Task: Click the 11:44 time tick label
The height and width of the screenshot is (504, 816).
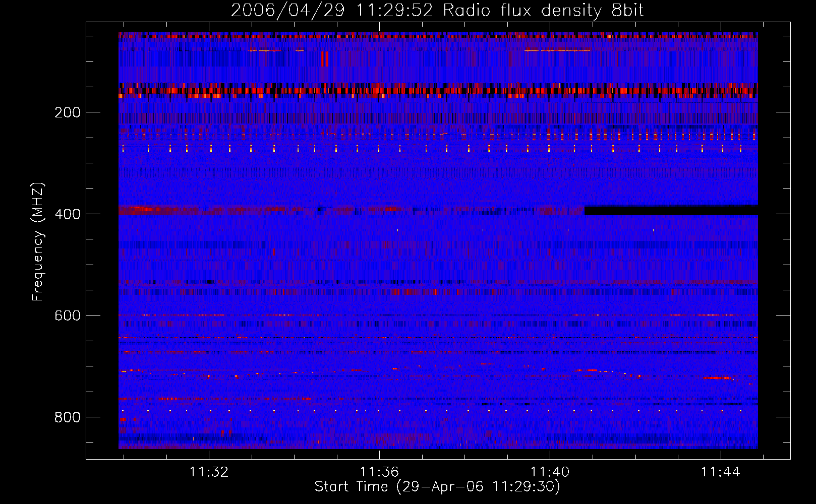Action: [721, 472]
